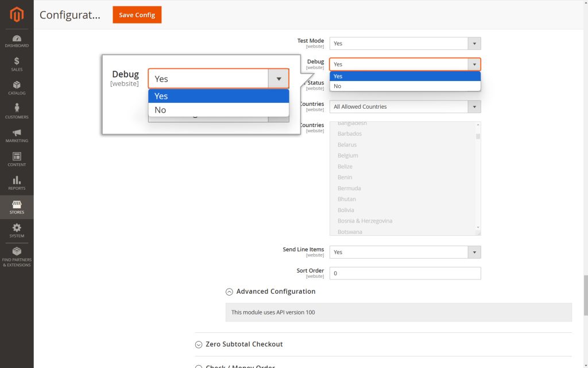Viewport: 588px width, 368px height.
Task: Open the Reports menu in sidebar
Action: tap(17, 183)
